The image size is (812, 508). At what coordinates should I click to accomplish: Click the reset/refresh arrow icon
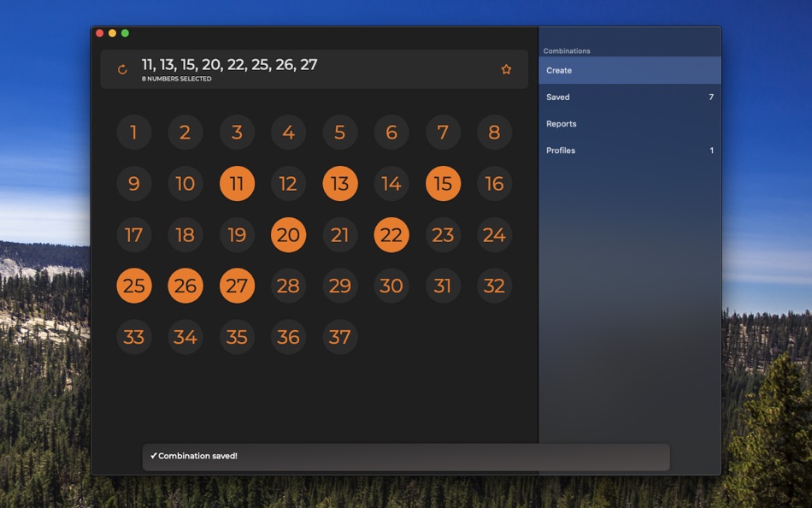[122, 69]
